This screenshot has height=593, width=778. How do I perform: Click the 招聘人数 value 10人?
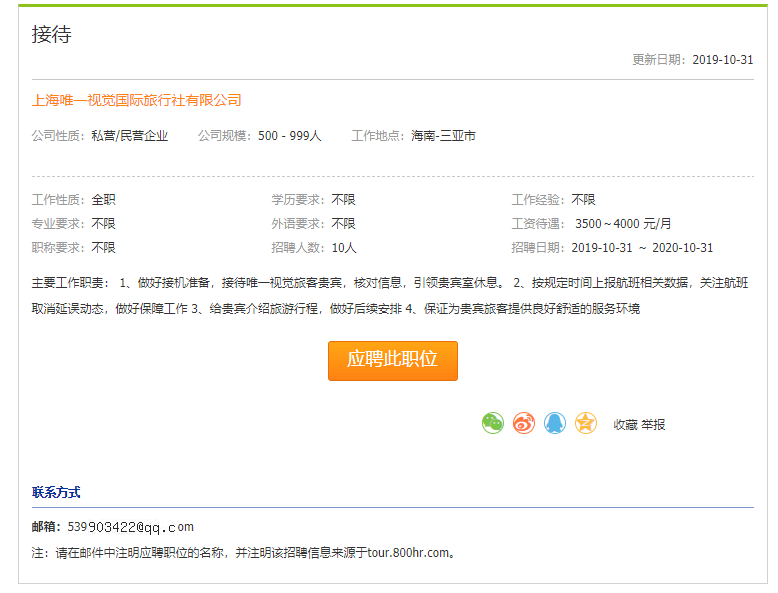click(344, 247)
